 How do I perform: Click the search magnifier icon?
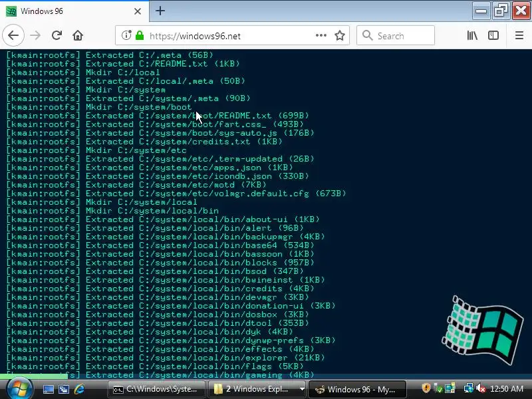(x=368, y=35)
